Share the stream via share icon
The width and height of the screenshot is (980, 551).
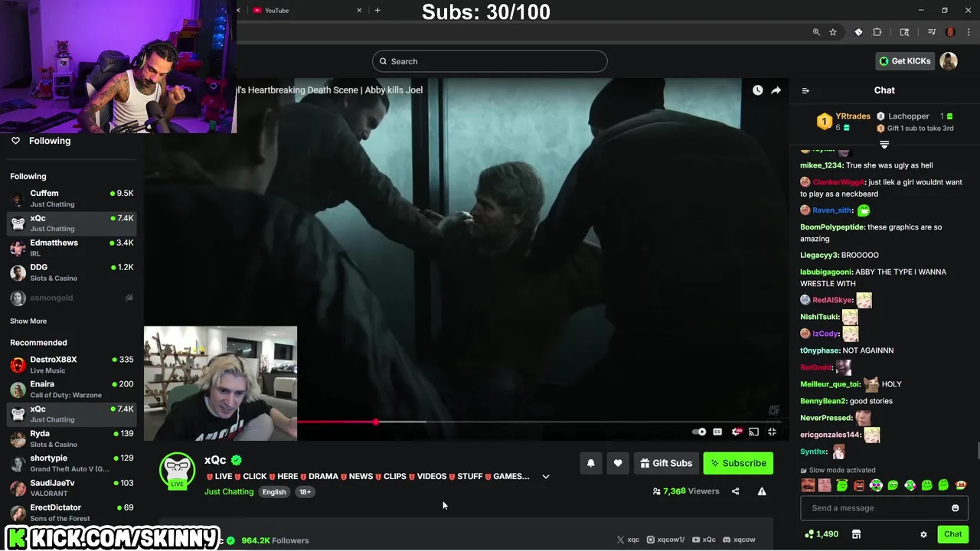[735, 491]
